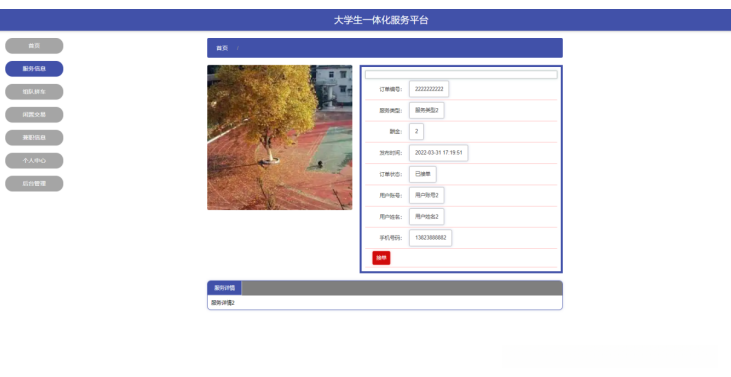Click the order number field 2222222222
The image size is (731, 377).
pyautogui.click(x=429, y=89)
